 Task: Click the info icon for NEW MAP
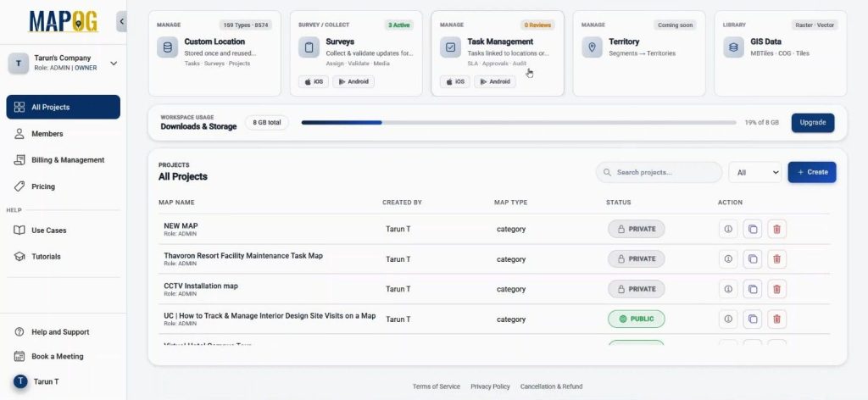point(728,229)
